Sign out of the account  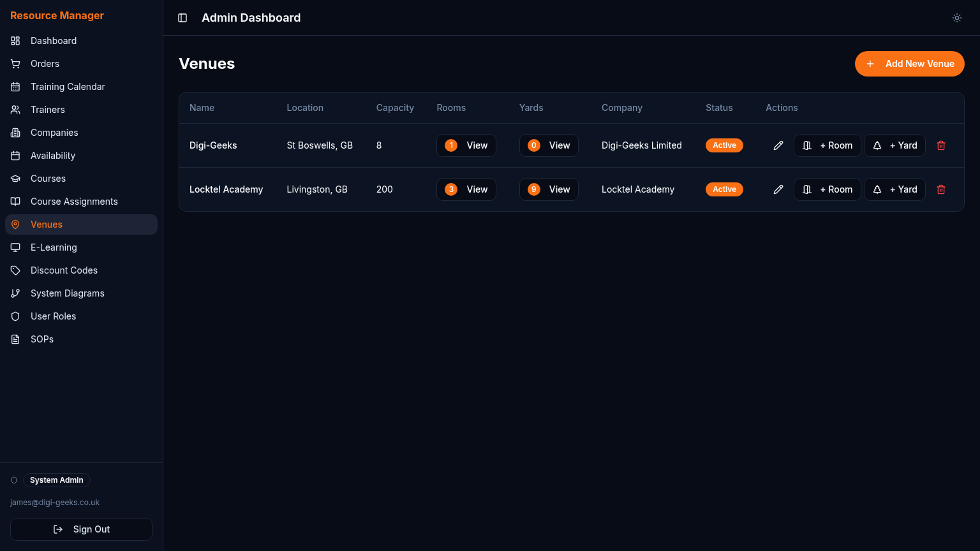[81, 529]
